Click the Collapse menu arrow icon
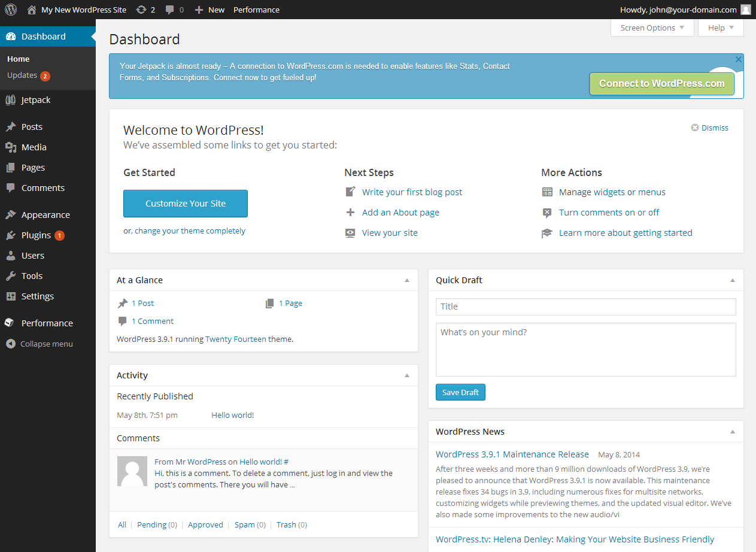The width and height of the screenshot is (756, 552). tap(10, 344)
